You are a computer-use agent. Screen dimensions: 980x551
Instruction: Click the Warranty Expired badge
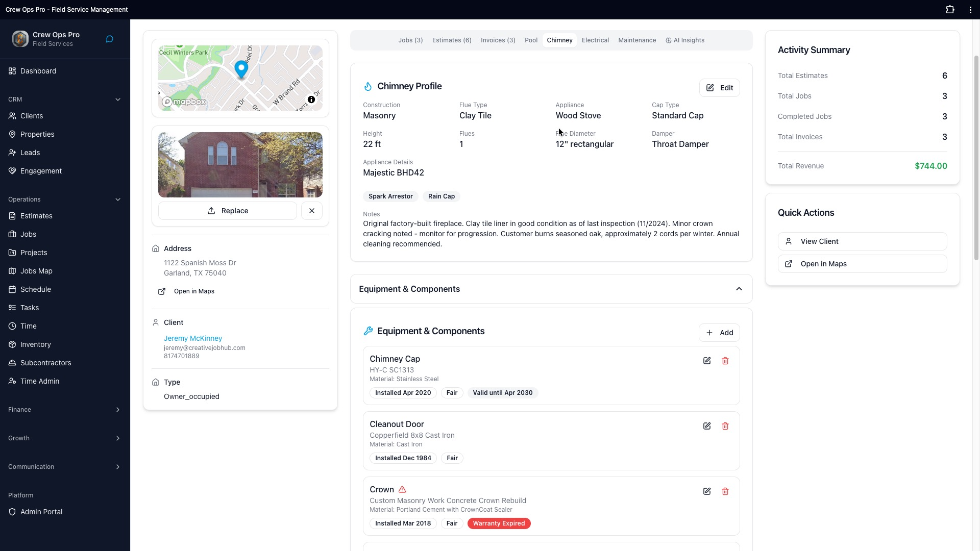click(499, 523)
